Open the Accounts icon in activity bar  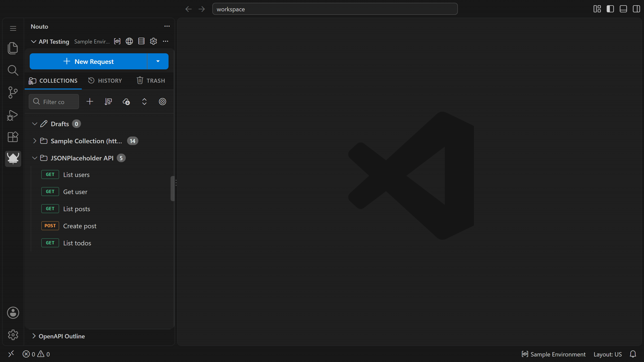pos(13,313)
